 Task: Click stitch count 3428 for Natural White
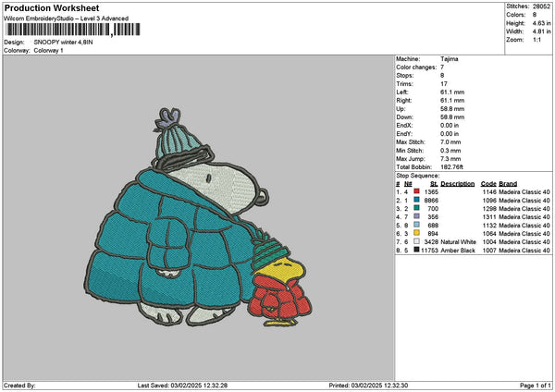[431, 242]
